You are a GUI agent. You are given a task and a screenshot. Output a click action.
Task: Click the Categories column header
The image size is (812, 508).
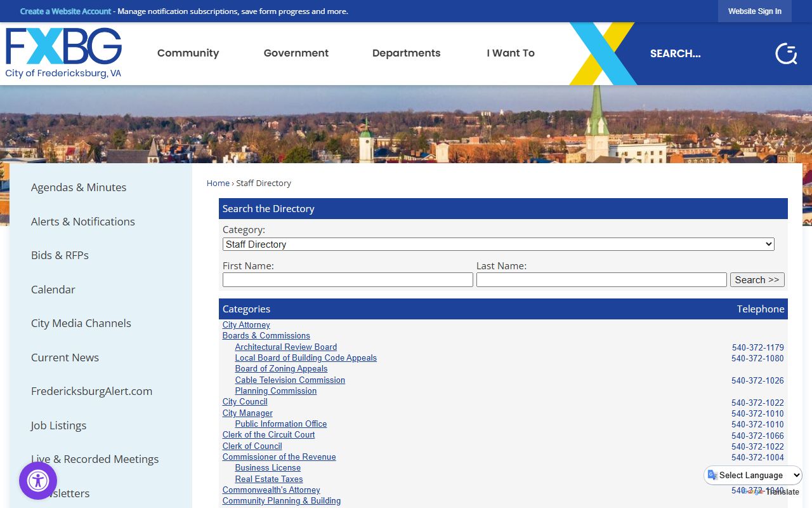[x=246, y=309]
